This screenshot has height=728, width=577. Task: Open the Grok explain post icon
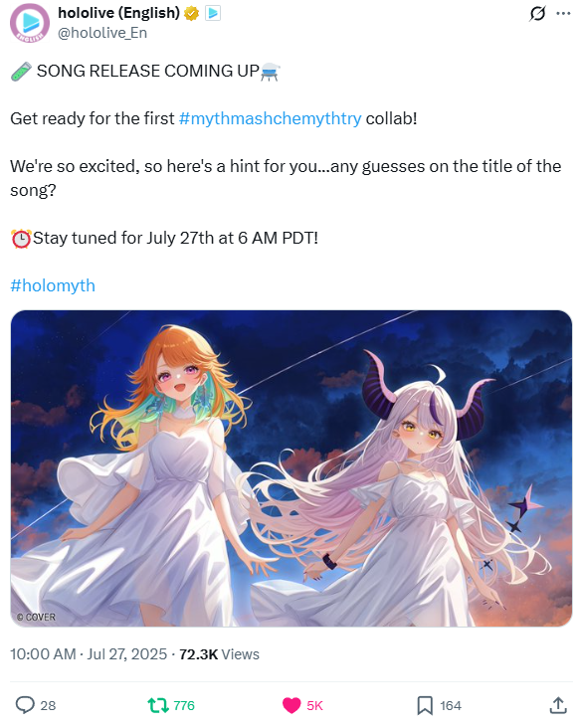[537, 14]
